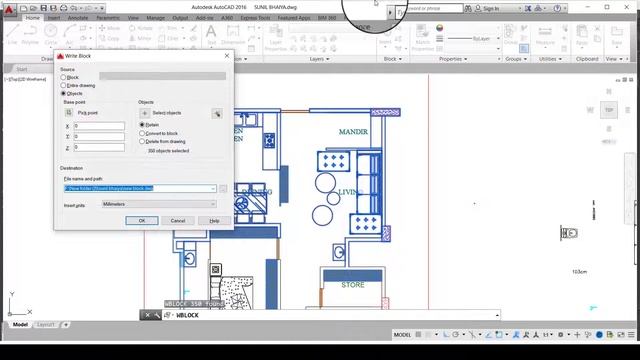Click the browse button next to file path
This screenshot has height=360, width=640.
pos(223,189)
